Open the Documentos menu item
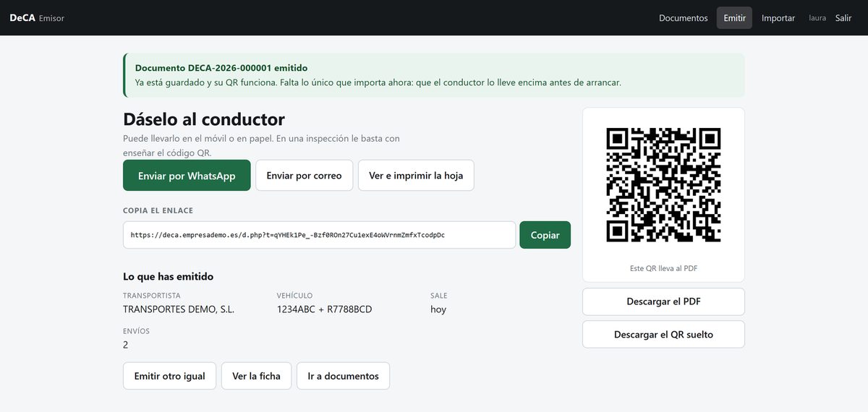The image size is (868, 412). click(x=683, y=18)
